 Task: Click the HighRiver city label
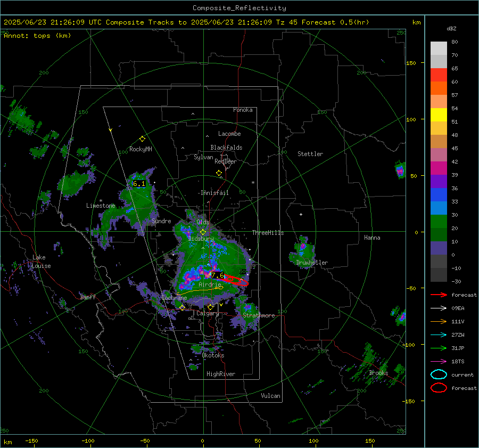pos(221,374)
